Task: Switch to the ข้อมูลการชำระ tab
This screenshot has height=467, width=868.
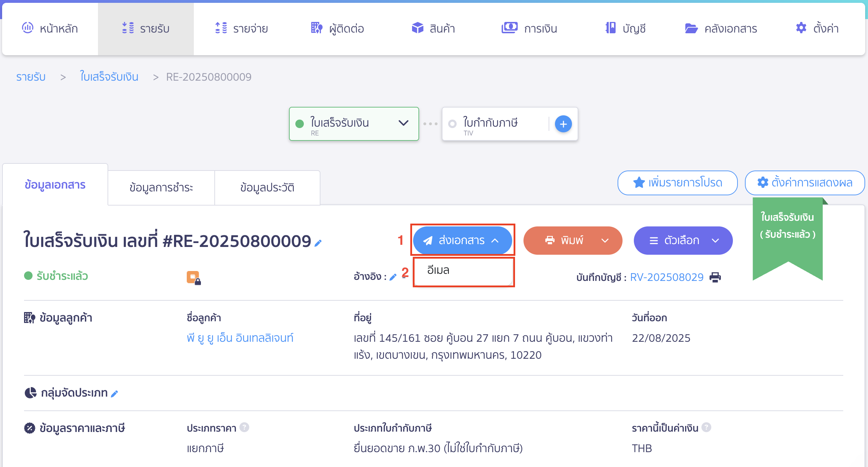Action: (161, 188)
